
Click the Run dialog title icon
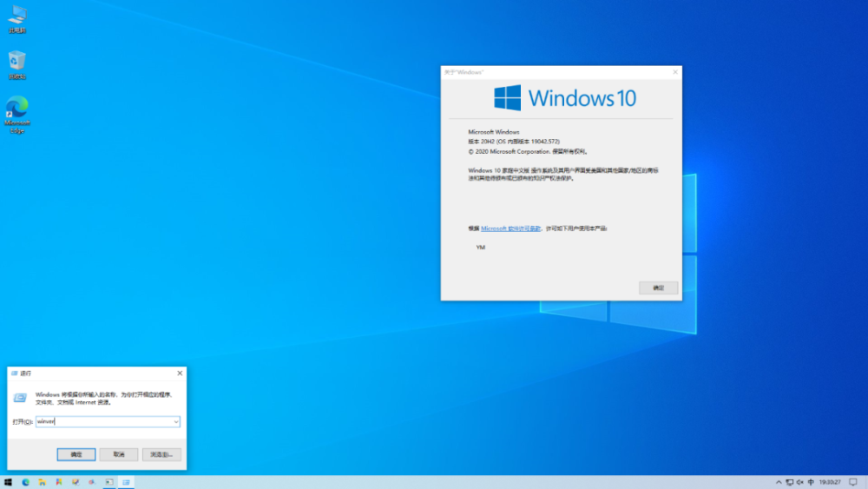coord(15,373)
